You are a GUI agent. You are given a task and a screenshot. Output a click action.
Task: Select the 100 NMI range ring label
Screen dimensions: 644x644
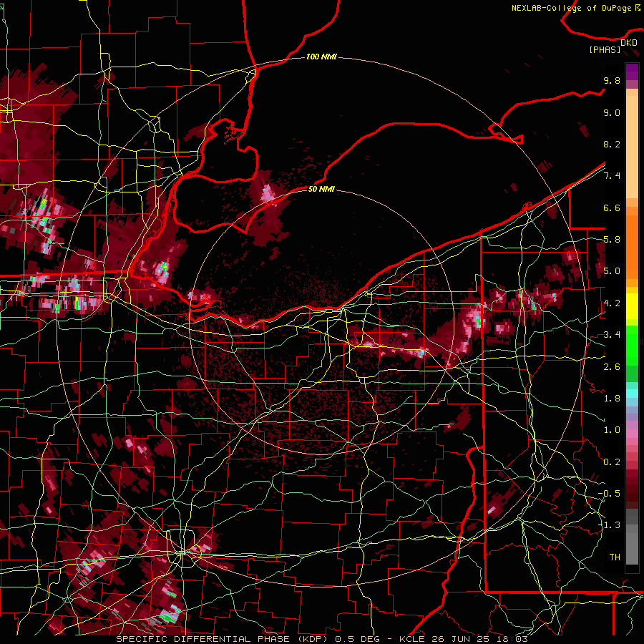pyautogui.click(x=321, y=57)
